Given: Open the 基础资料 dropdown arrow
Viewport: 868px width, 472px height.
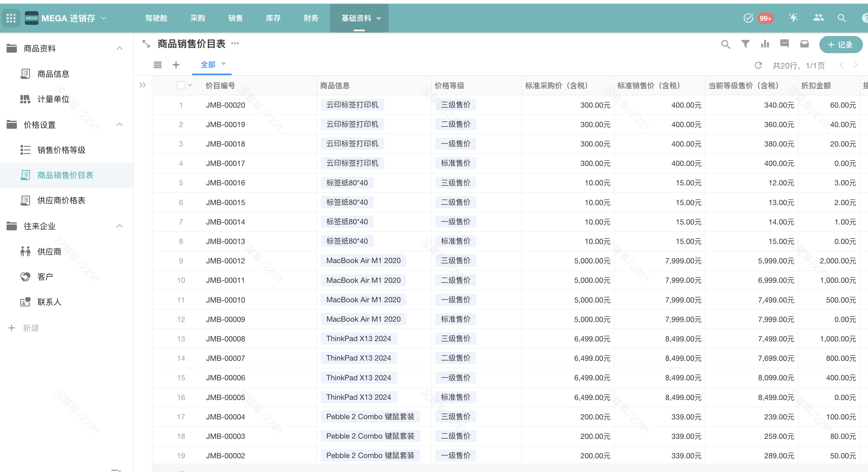Looking at the screenshot, I should [379, 18].
